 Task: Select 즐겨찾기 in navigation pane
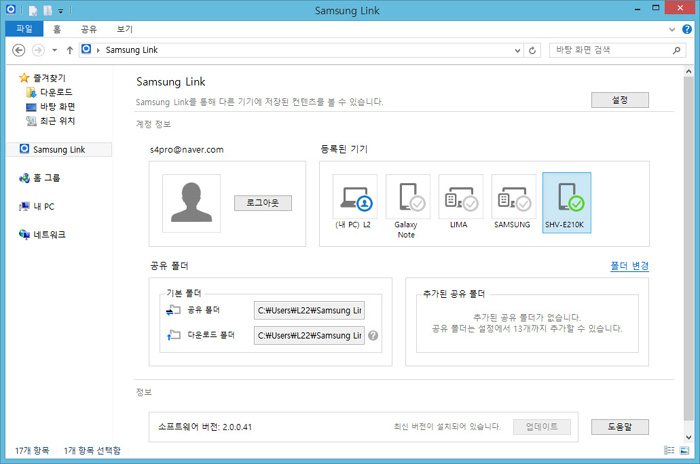click(42, 78)
